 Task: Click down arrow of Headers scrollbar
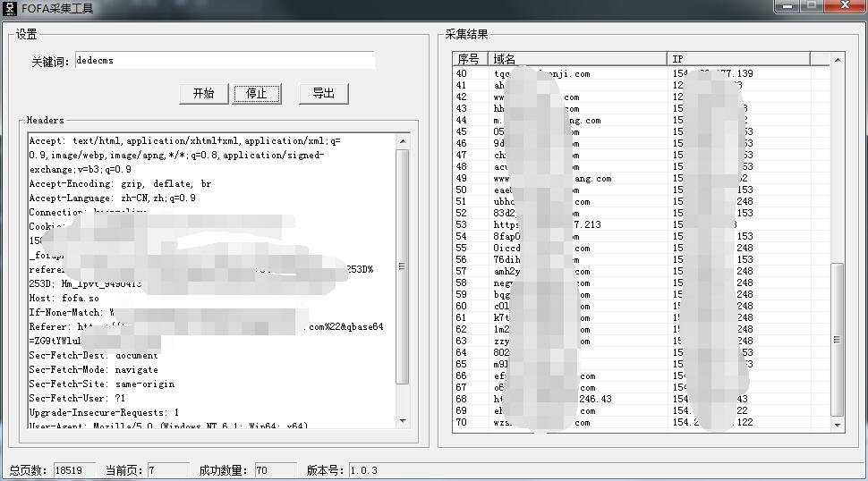coord(402,421)
